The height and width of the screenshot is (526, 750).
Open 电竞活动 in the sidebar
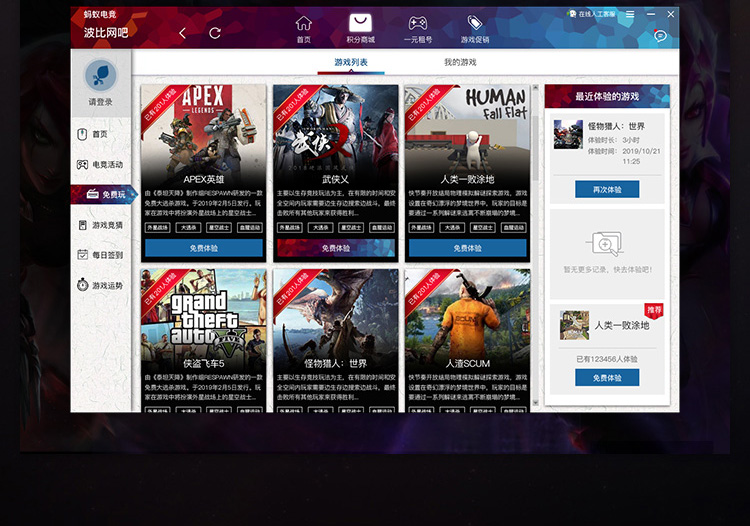(100, 164)
